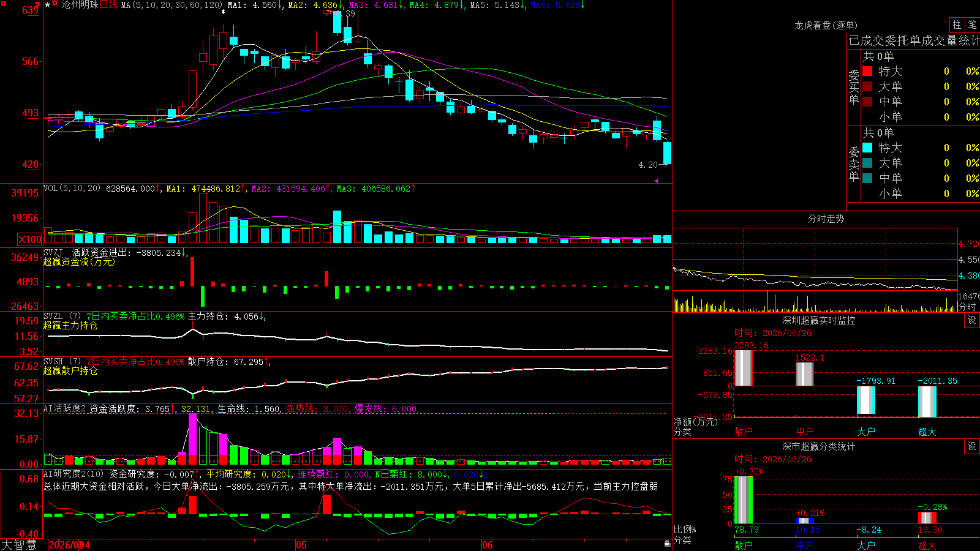Click the 爆发线 value label
This screenshot has height=551, width=980.
point(386,409)
